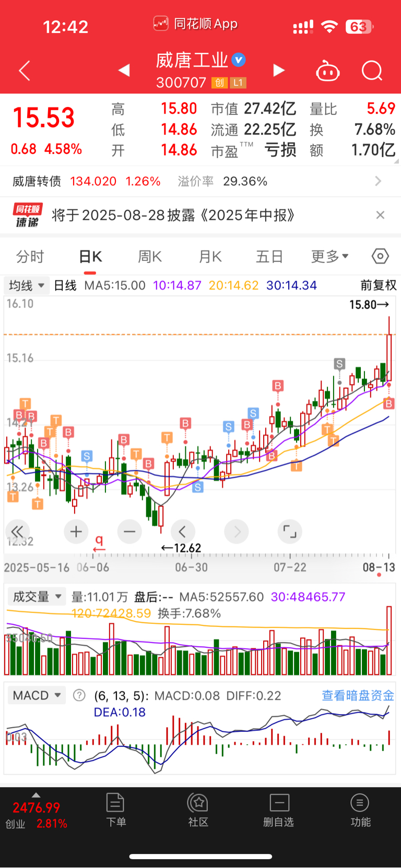The width and height of the screenshot is (401, 868).
Task: Open 社区 community icon in bottom bar
Action: click(198, 810)
